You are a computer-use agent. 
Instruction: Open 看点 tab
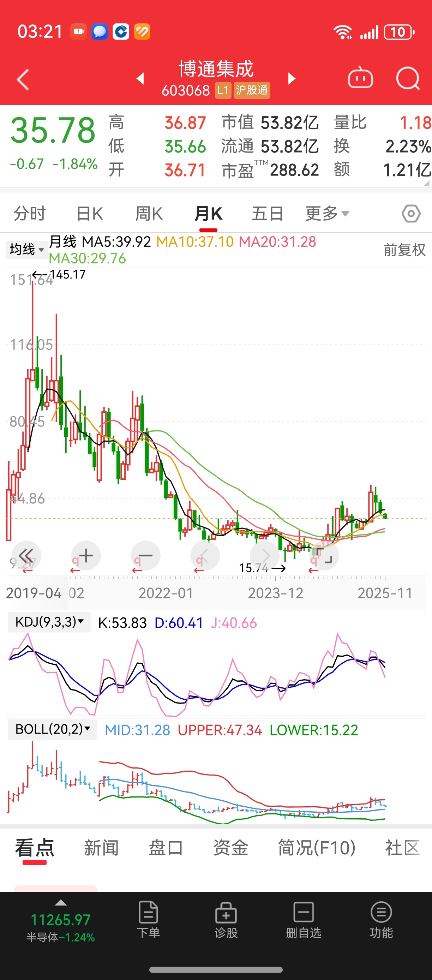[35, 848]
